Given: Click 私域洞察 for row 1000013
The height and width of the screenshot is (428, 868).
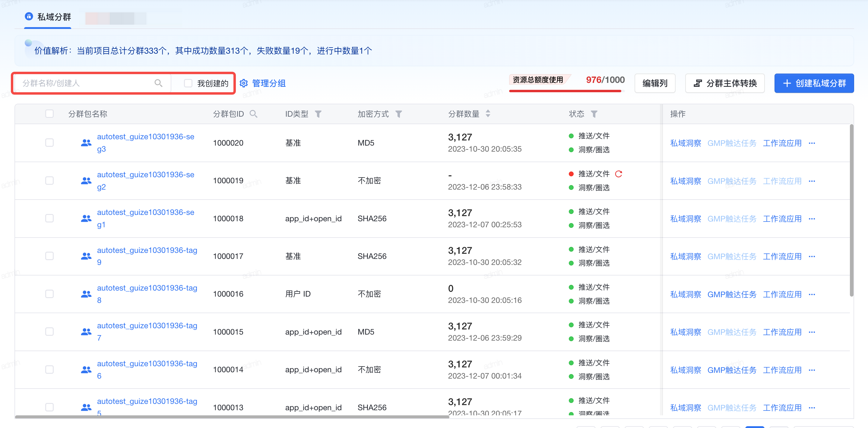Looking at the screenshot, I should click(x=685, y=408).
